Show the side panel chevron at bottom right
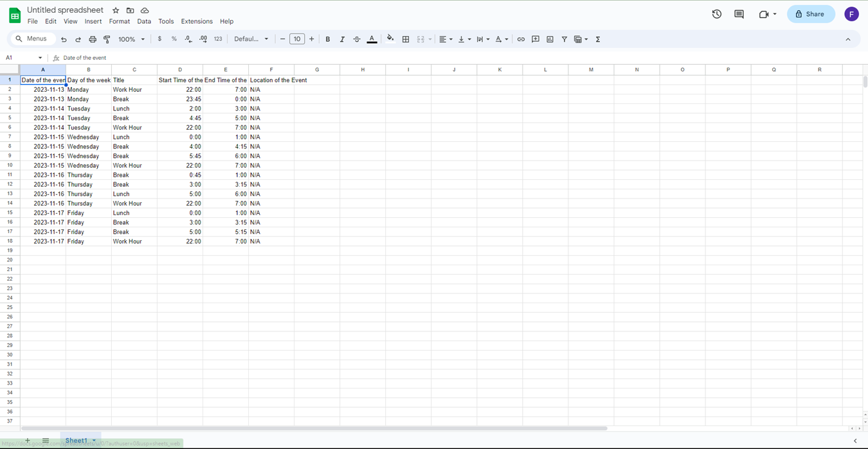Image resolution: width=868 pixels, height=449 pixels. [x=855, y=441]
